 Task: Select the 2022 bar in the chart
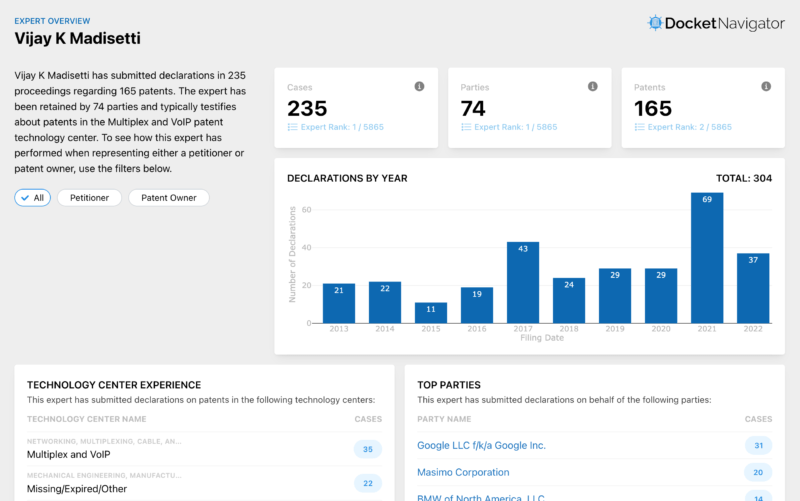(753, 288)
